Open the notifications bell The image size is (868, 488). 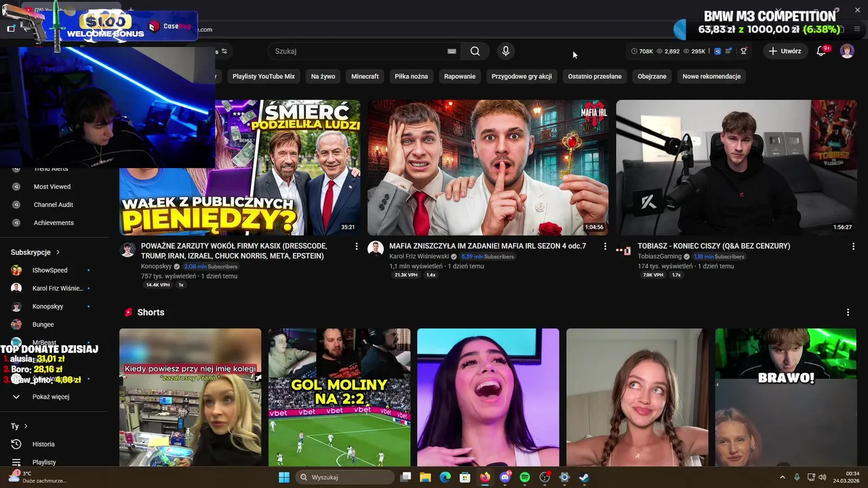pos(821,51)
